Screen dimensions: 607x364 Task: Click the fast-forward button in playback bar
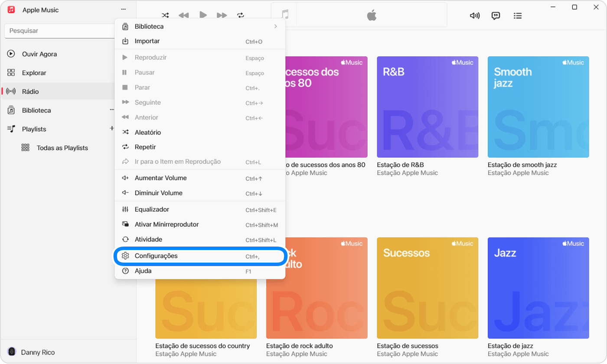[222, 16]
